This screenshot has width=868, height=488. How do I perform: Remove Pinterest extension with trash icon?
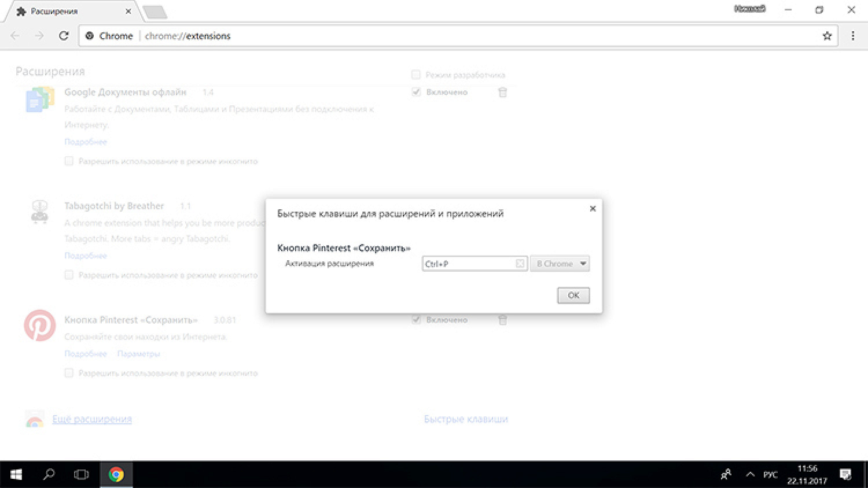[x=502, y=320]
